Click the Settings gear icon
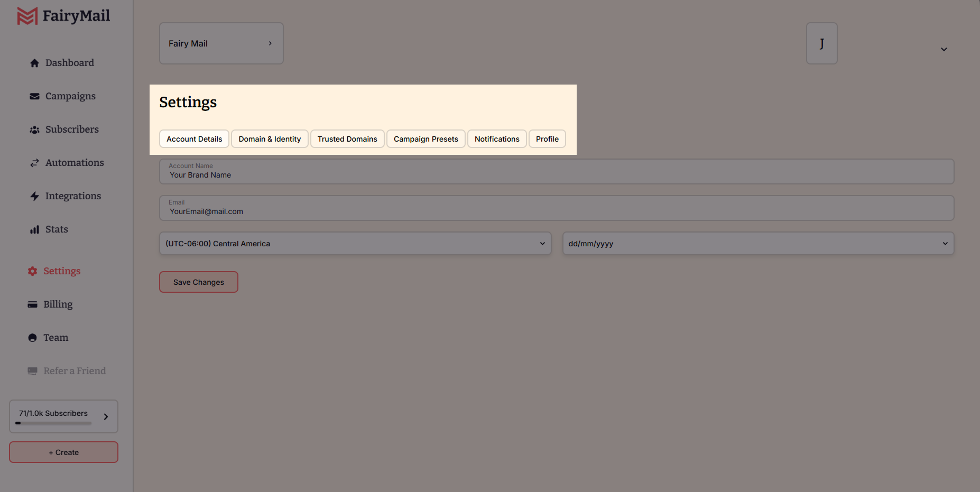This screenshot has width=980, height=492. 32,271
